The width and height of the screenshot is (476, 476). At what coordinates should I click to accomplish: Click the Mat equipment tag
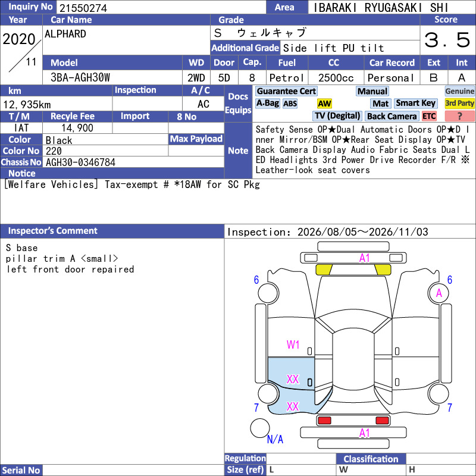[381, 104]
